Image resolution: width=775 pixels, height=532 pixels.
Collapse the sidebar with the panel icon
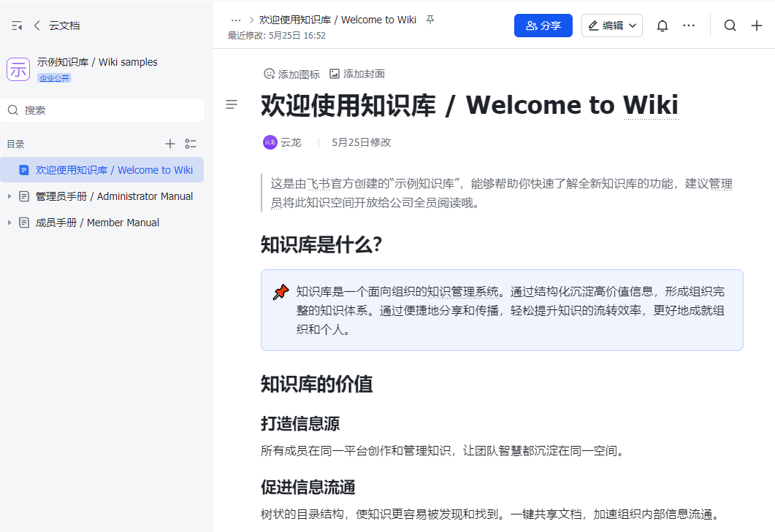pyautogui.click(x=16, y=25)
